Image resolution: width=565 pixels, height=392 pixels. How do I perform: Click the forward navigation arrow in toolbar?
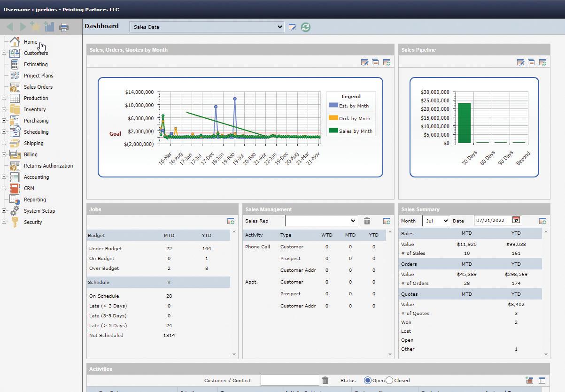tap(23, 27)
